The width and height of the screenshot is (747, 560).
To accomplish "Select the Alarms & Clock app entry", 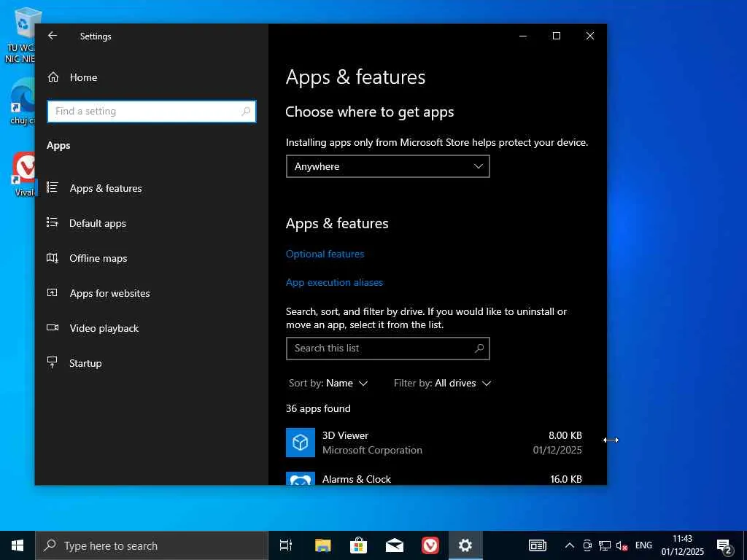I will pos(434,478).
